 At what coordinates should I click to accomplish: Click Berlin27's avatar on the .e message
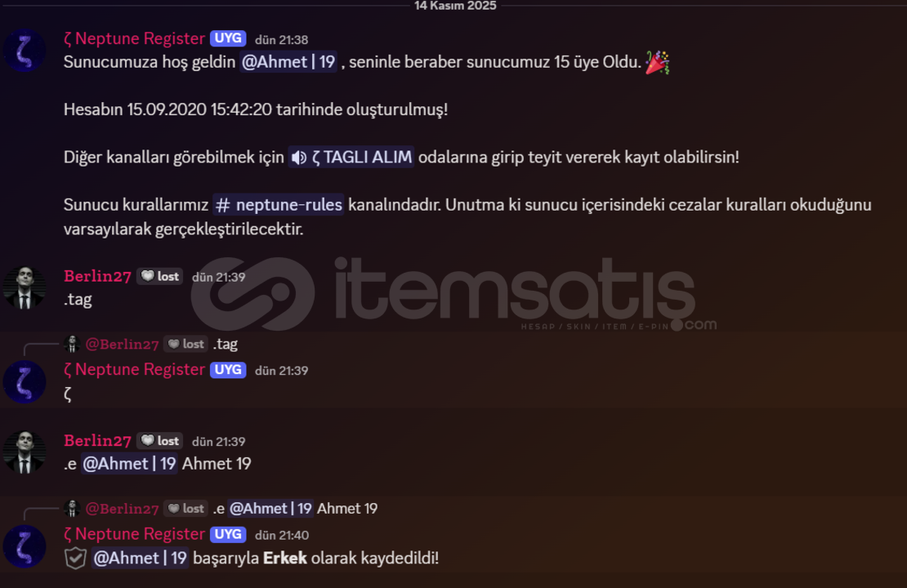[25, 452]
